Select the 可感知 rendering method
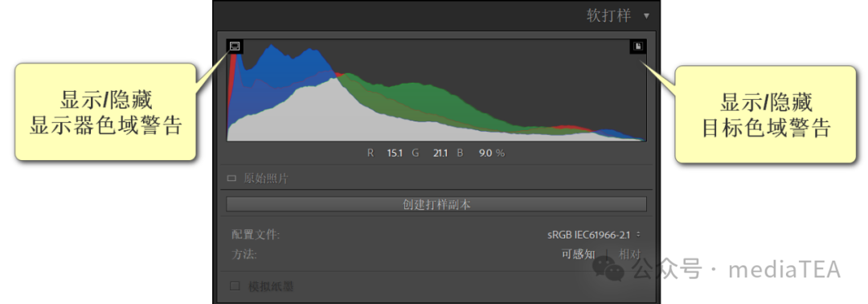 click(579, 255)
